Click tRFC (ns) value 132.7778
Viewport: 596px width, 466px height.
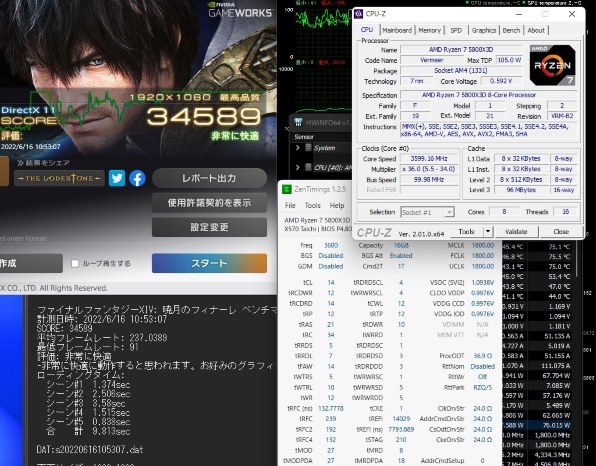coord(331,408)
